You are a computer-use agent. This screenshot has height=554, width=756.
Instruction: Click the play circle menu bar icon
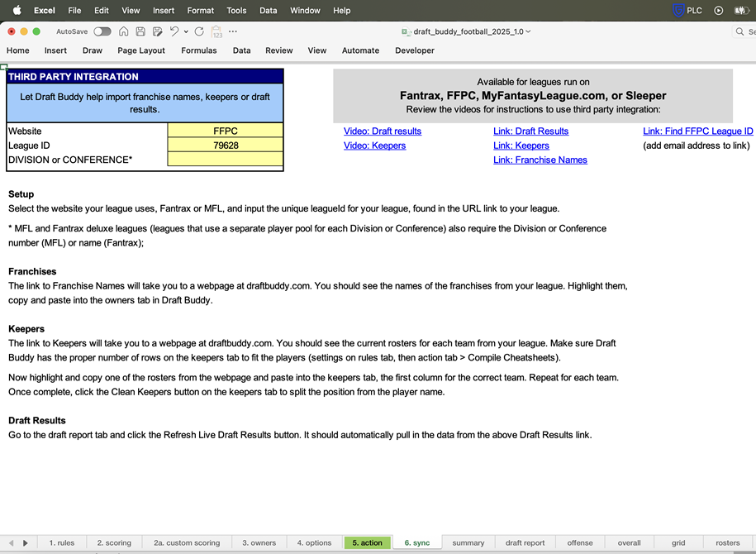pos(718,10)
